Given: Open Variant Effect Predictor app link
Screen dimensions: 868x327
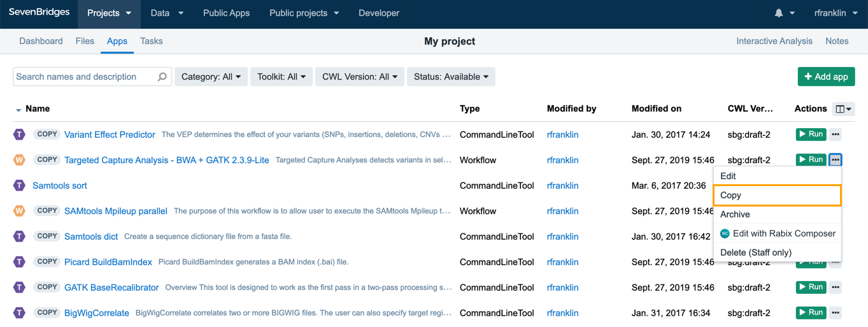Looking at the screenshot, I should click(x=110, y=134).
